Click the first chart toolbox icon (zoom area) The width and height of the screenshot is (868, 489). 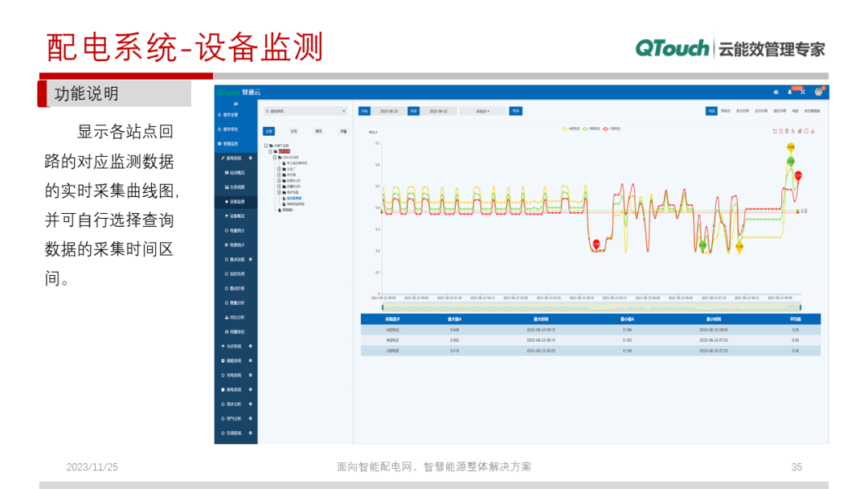point(775,131)
